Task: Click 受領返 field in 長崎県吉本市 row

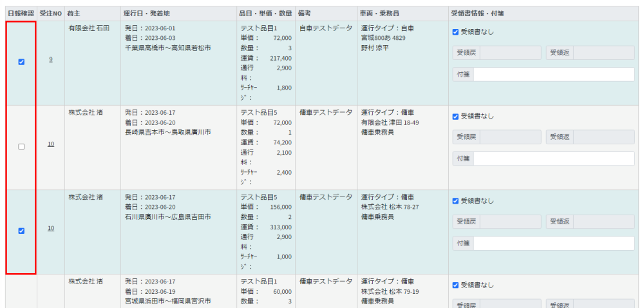Action: tap(602, 137)
